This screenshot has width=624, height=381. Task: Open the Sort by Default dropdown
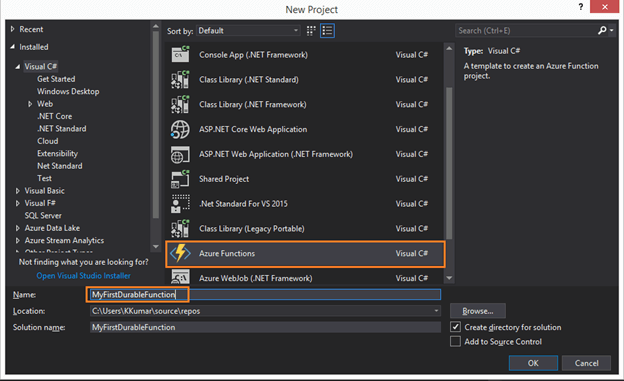[248, 31]
